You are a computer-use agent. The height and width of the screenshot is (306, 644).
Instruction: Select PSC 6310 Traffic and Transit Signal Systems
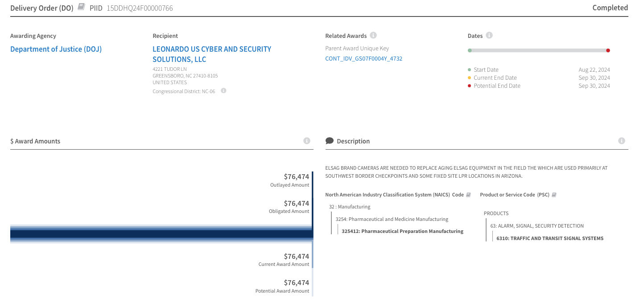(549, 238)
